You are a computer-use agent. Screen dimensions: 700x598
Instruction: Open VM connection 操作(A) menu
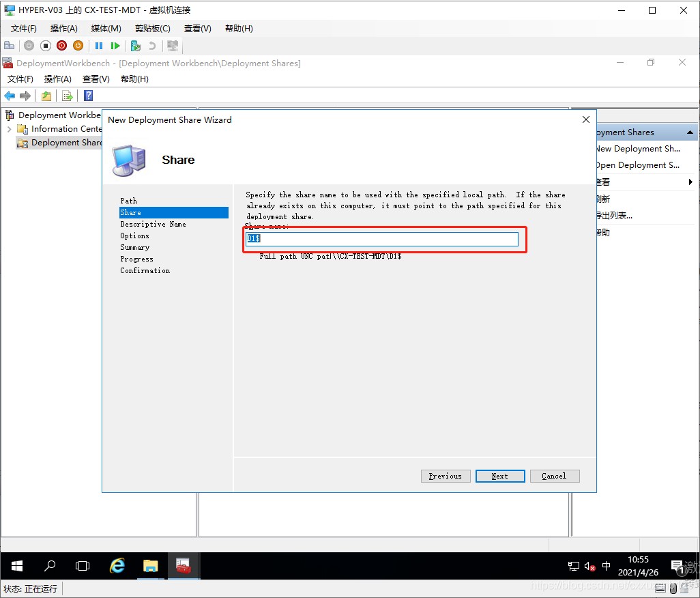pyautogui.click(x=64, y=29)
